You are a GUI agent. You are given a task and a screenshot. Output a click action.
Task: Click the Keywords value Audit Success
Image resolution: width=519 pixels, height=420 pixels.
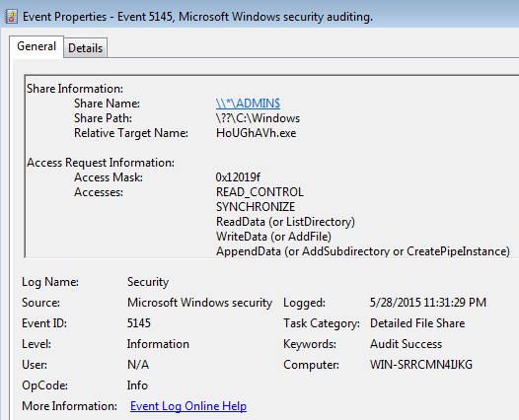406,344
